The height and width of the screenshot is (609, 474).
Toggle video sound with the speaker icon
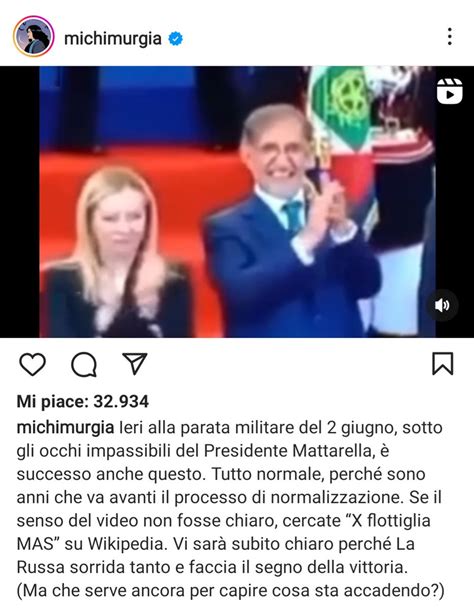coord(443,305)
